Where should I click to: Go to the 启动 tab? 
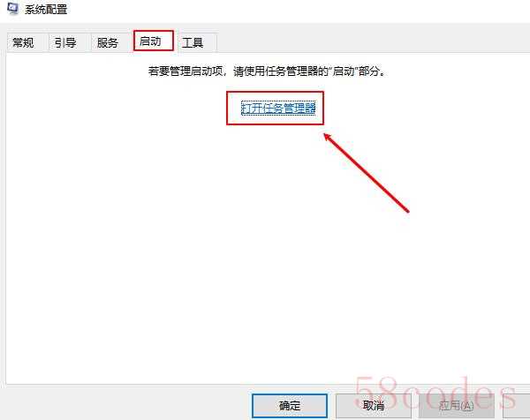click(x=154, y=41)
